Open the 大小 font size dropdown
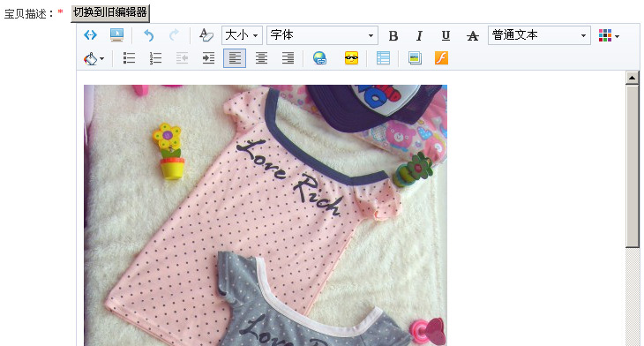 (x=242, y=35)
